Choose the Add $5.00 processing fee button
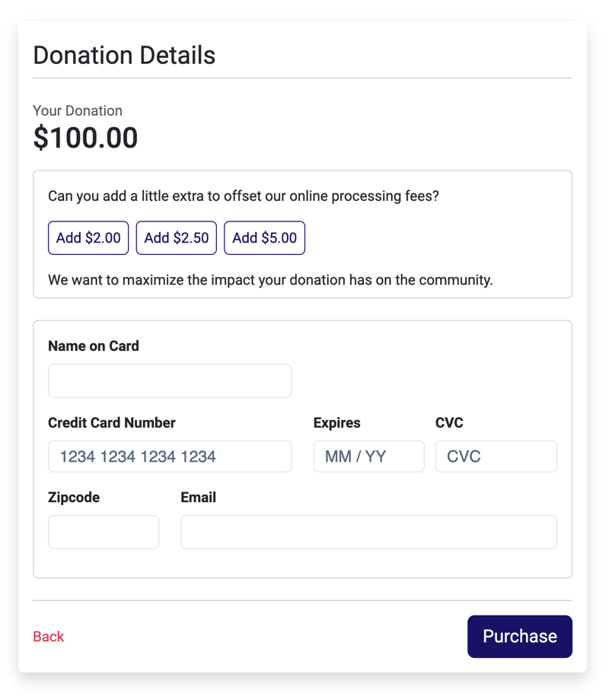 (264, 237)
